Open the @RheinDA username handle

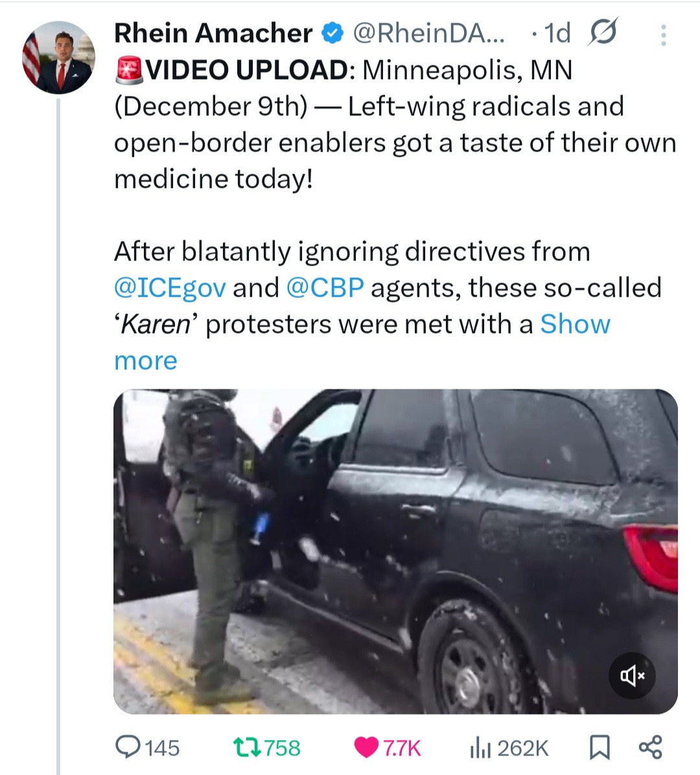pos(428,33)
